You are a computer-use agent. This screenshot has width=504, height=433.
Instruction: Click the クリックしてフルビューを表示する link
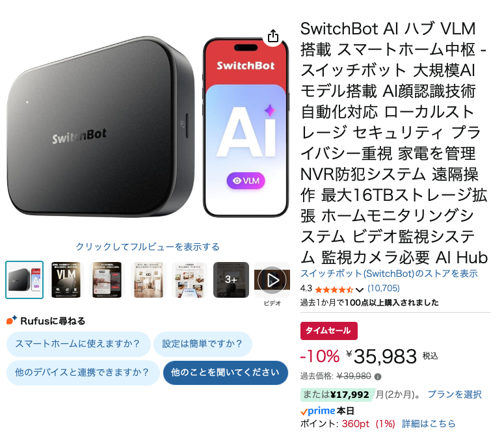tap(148, 246)
